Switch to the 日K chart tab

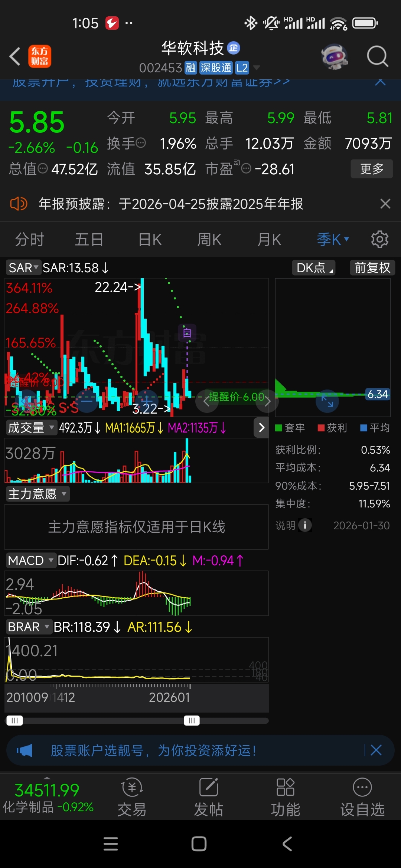pyautogui.click(x=150, y=240)
